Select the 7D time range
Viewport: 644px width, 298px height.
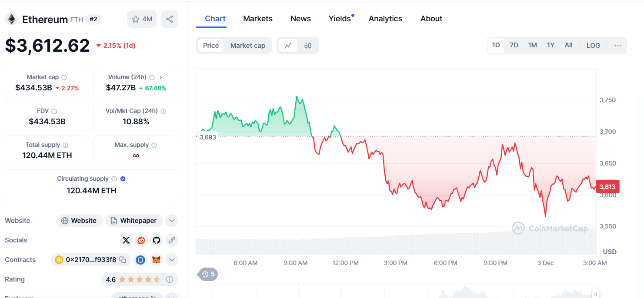tap(514, 46)
